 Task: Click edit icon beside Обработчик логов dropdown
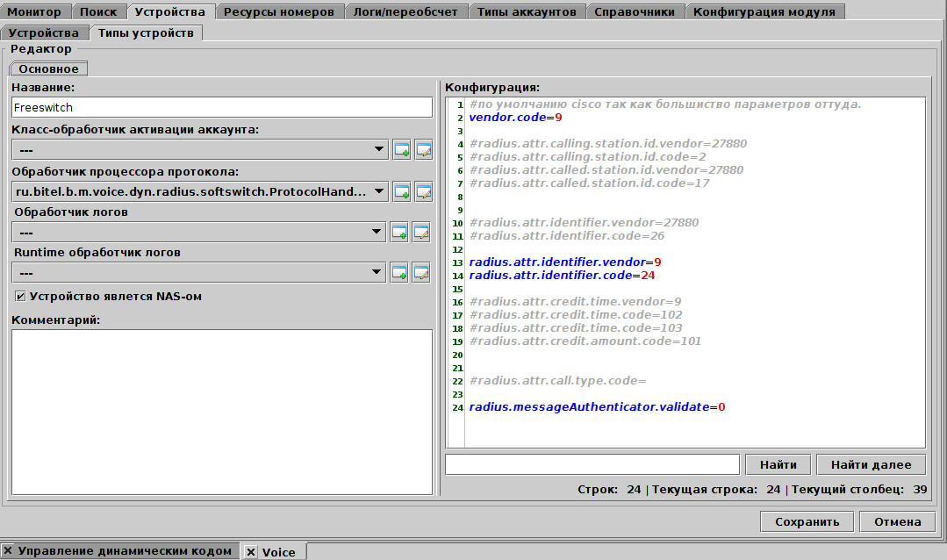[x=422, y=233]
